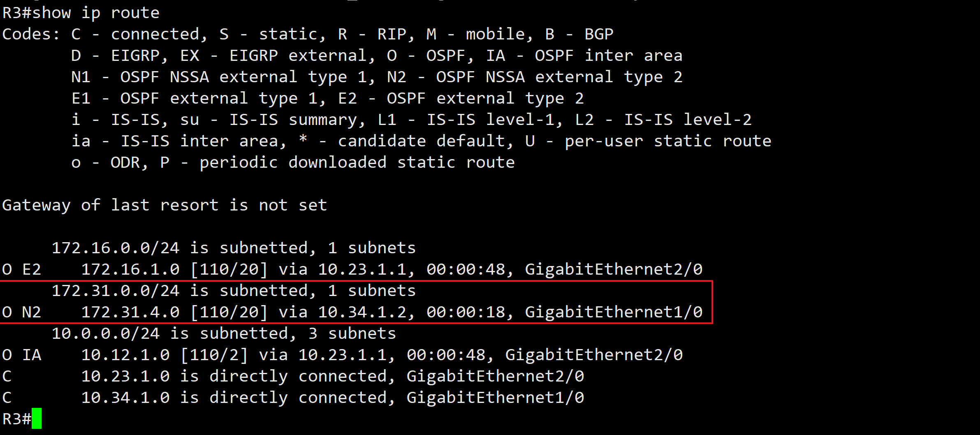Click the 'O E2' route code
Viewport: 980px width, 435px height.
tap(22, 270)
